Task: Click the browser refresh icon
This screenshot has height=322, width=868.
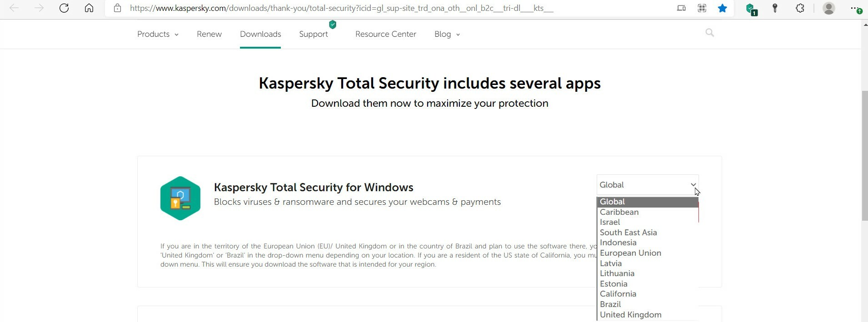Action: pyautogui.click(x=64, y=8)
